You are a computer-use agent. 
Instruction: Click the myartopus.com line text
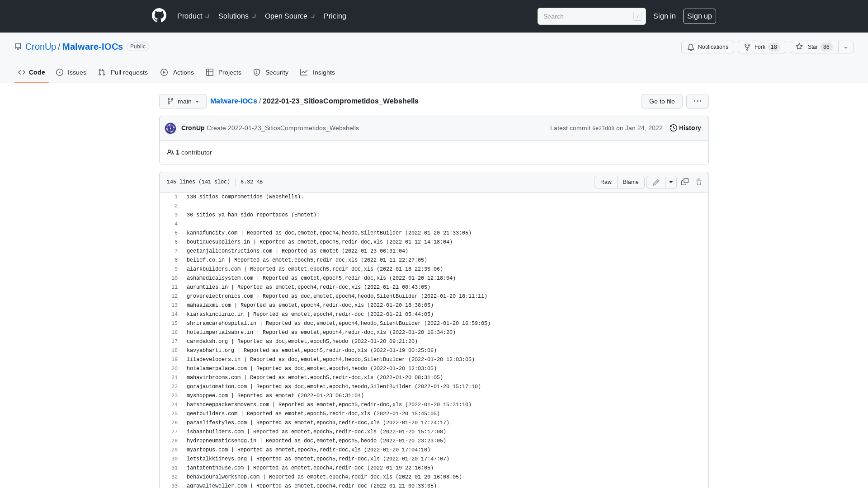308,450
